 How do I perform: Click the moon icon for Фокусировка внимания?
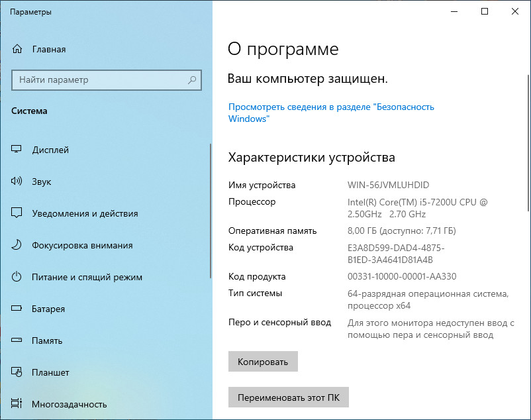tap(17, 245)
